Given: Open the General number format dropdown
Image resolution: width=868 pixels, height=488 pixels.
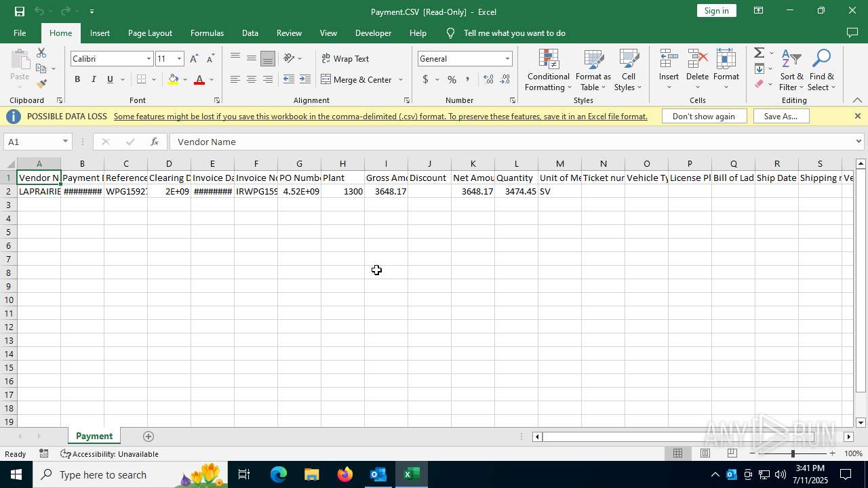Looking at the screenshot, I should click(507, 59).
